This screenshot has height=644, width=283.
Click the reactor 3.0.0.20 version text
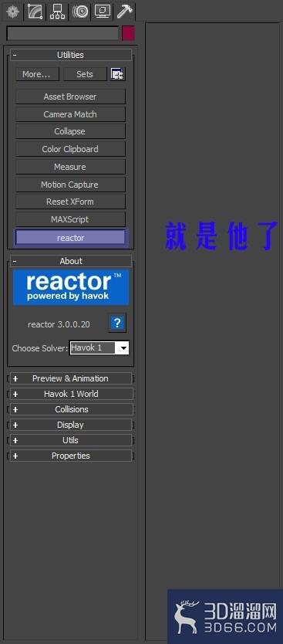coord(59,324)
